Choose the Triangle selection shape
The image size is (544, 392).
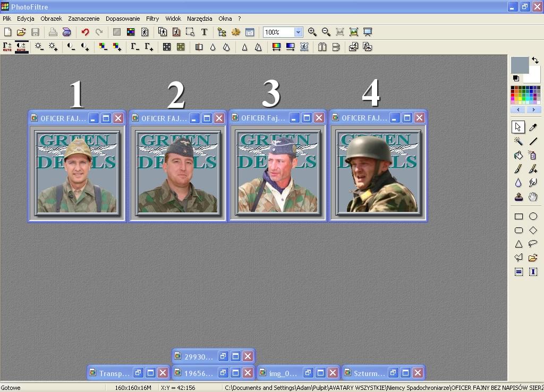click(518, 244)
